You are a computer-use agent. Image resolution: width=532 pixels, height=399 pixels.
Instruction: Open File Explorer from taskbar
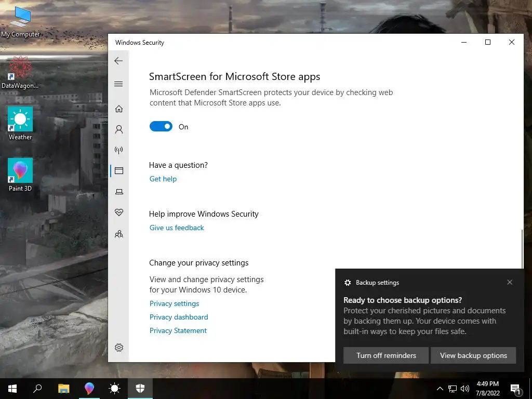pyautogui.click(x=63, y=389)
